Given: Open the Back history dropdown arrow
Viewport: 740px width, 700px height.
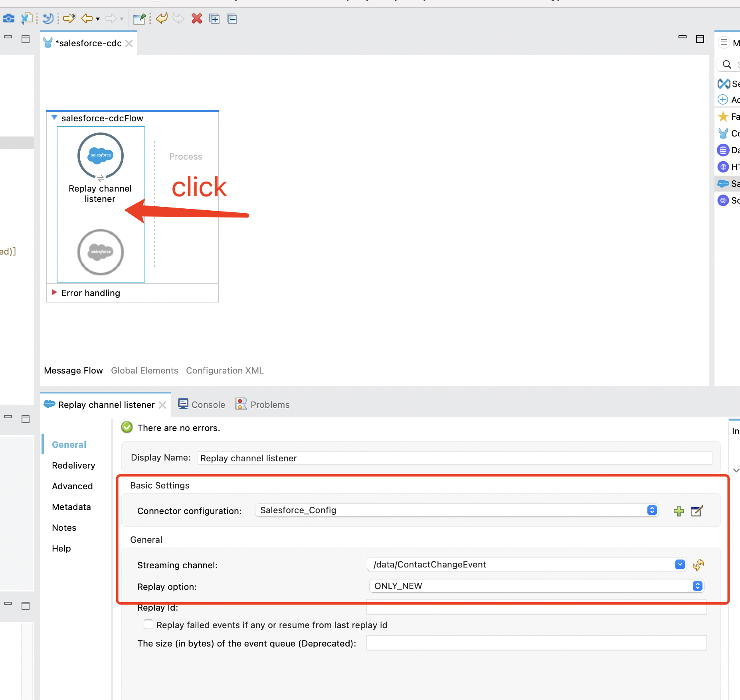Looking at the screenshot, I should point(98,19).
